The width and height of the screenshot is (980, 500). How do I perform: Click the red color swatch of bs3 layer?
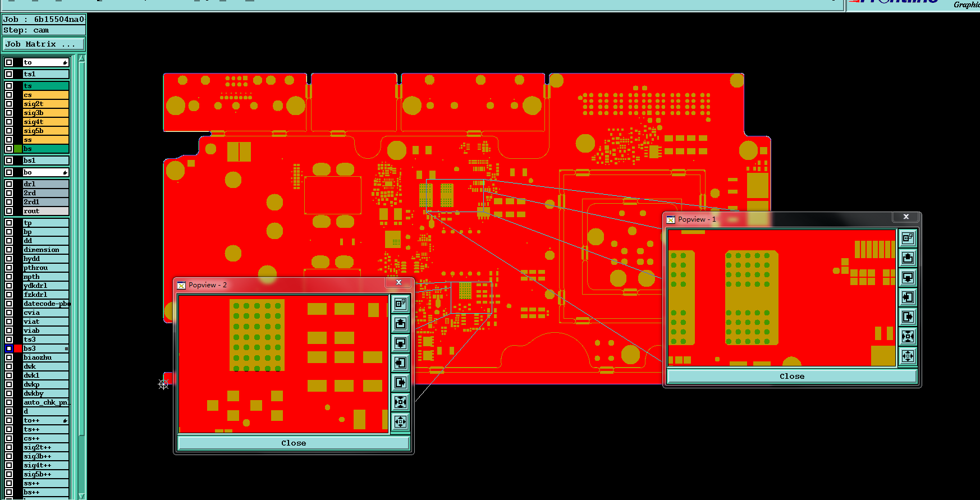18,348
